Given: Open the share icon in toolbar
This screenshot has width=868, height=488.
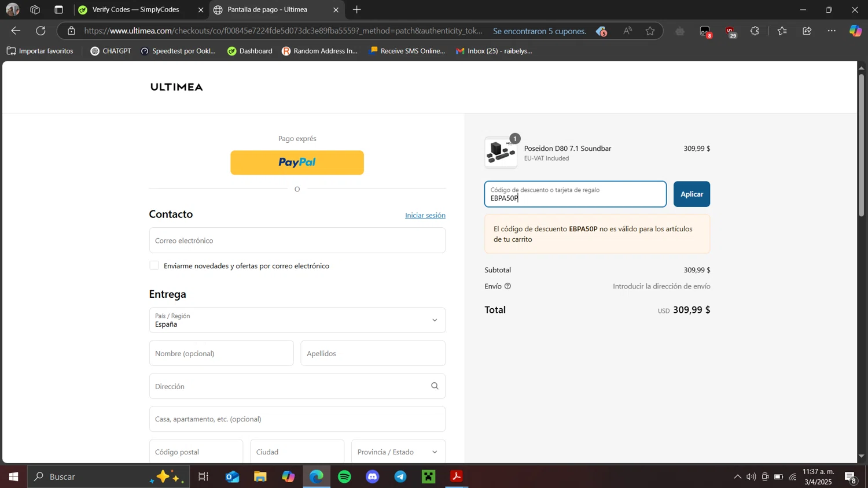Looking at the screenshot, I should tap(807, 31).
